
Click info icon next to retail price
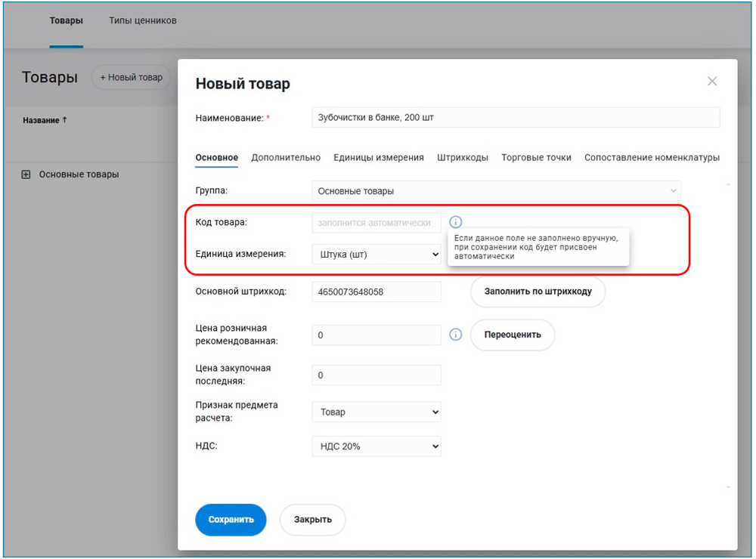[455, 335]
